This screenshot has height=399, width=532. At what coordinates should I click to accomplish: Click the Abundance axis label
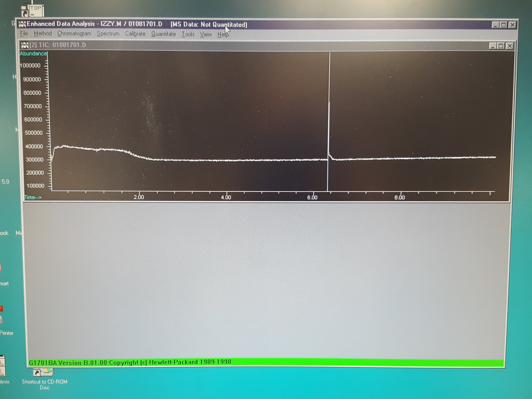pos(33,54)
